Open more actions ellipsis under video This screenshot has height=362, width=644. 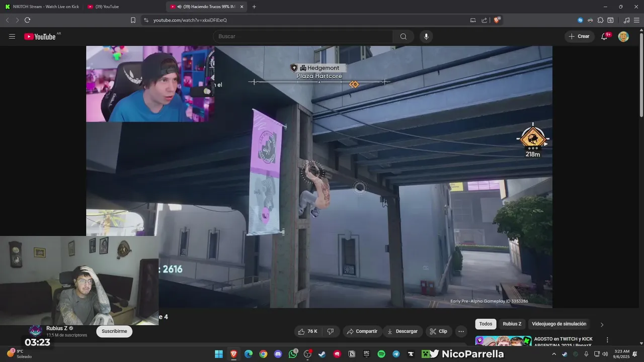[461, 331]
